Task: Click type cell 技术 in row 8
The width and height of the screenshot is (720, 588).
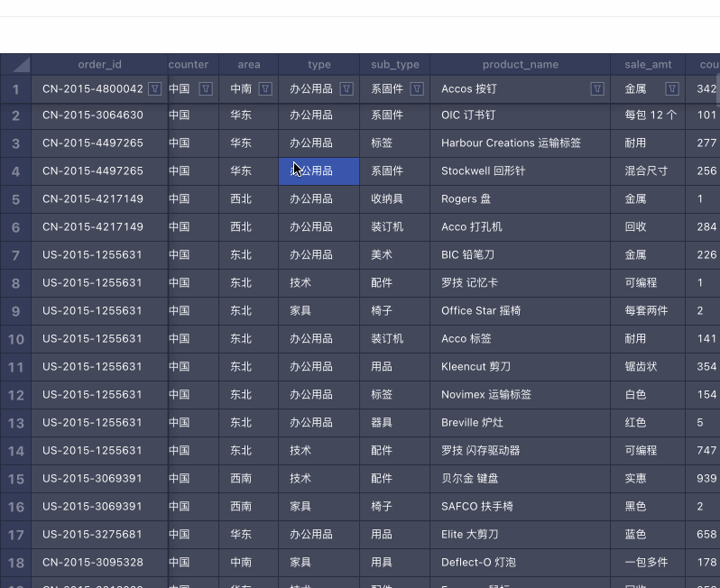Action: click(x=319, y=283)
